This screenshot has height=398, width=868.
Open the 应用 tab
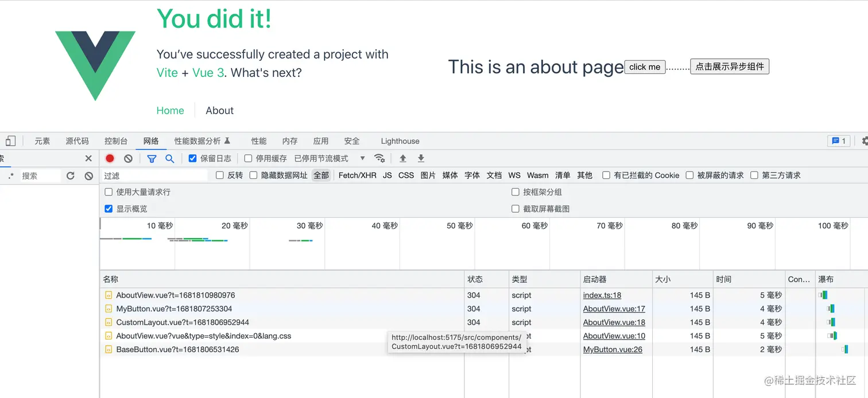tap(321, 141)
